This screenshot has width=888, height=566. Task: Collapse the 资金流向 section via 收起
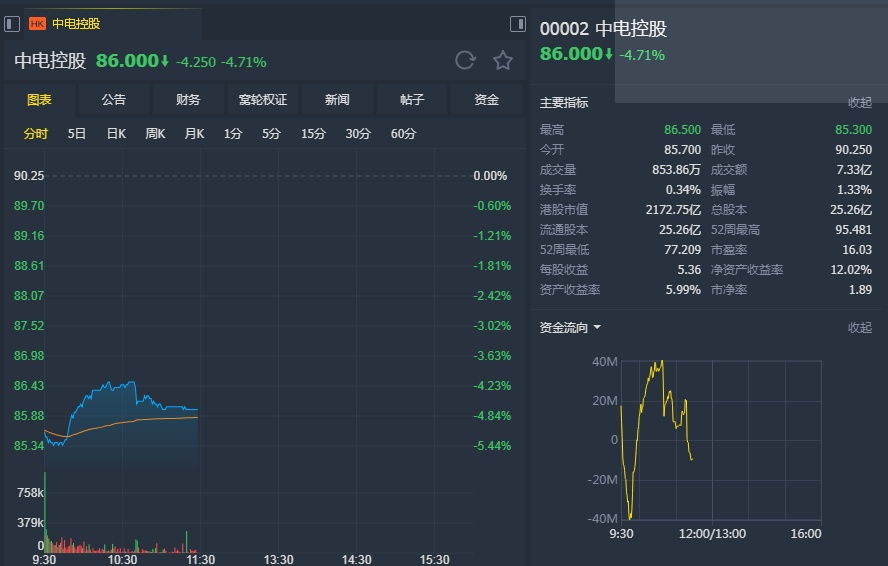point(860,327)
